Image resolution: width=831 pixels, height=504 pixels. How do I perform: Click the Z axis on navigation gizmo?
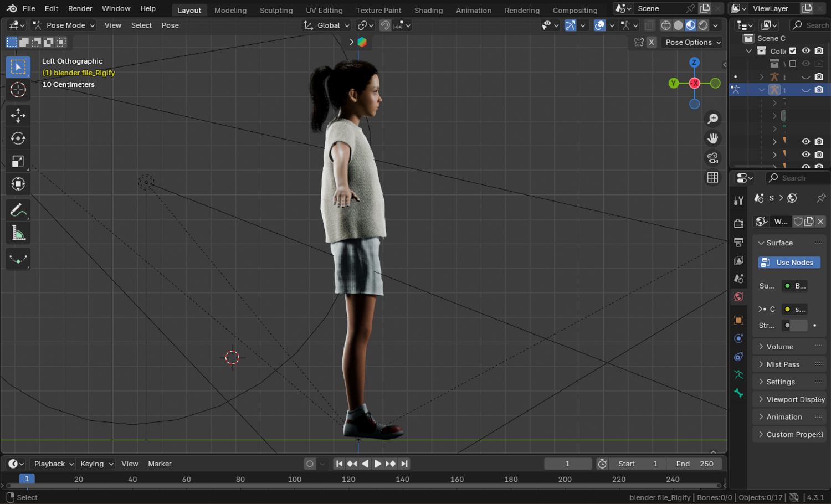[694, 63]
